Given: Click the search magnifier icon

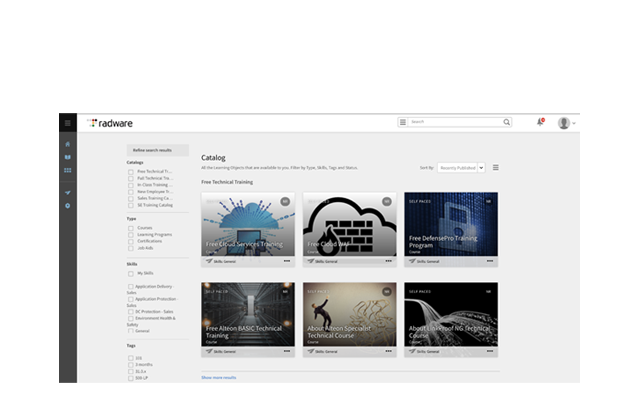Looking at the screenshot, I should point(507,122).
